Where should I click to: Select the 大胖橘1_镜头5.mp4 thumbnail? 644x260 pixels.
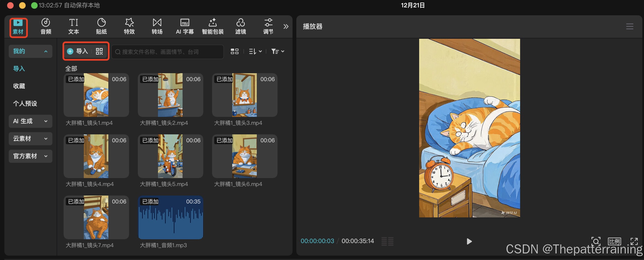tap(170, 156)
